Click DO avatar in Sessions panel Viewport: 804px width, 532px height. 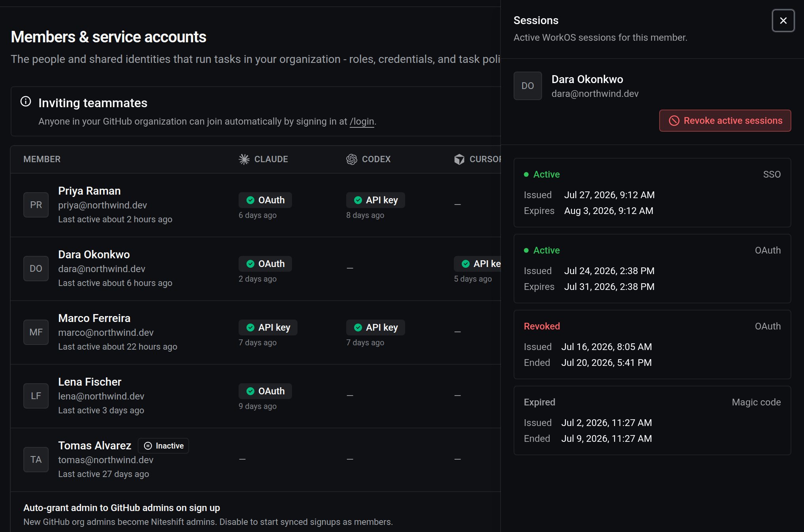[528, 86]
